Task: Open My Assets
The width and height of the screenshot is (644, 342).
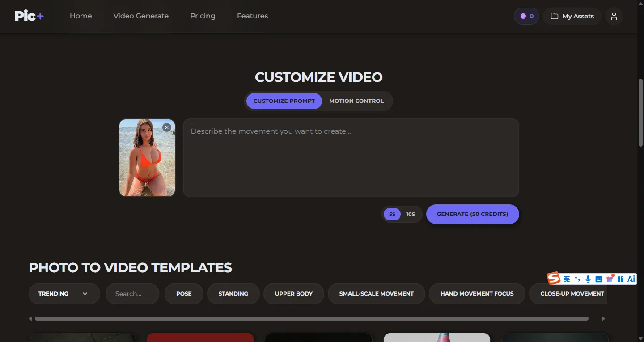Action: point(572,16)
